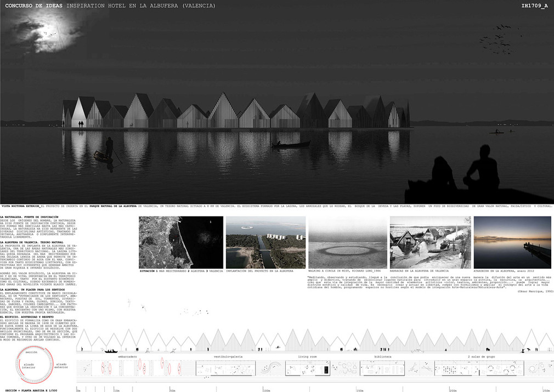Click the '2 salas de grupo' plan label
This screenshot has width=554, height=392.
pos(481,357)
